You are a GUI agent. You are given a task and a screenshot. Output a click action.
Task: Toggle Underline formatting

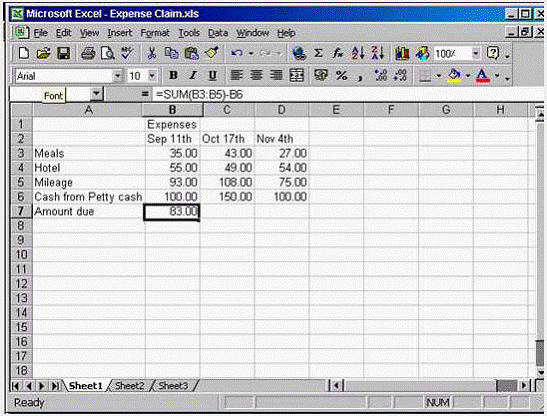click(212, 75)
